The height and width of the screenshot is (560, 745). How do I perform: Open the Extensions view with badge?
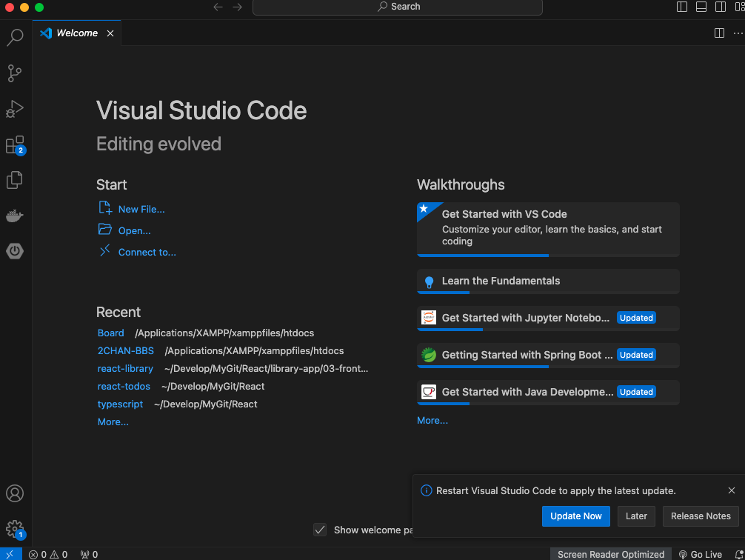click(15, 145)
